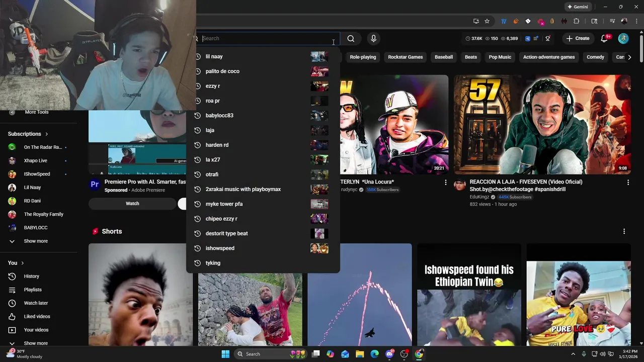The image size is (644, 362).
Task: Click in the YouTube search field
Action: coord(267,38)
